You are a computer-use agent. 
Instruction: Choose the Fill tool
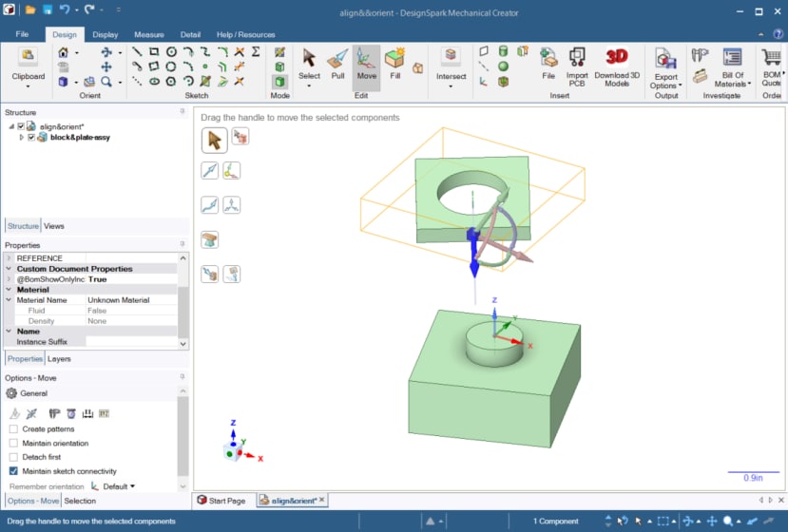tap(395, 65)
